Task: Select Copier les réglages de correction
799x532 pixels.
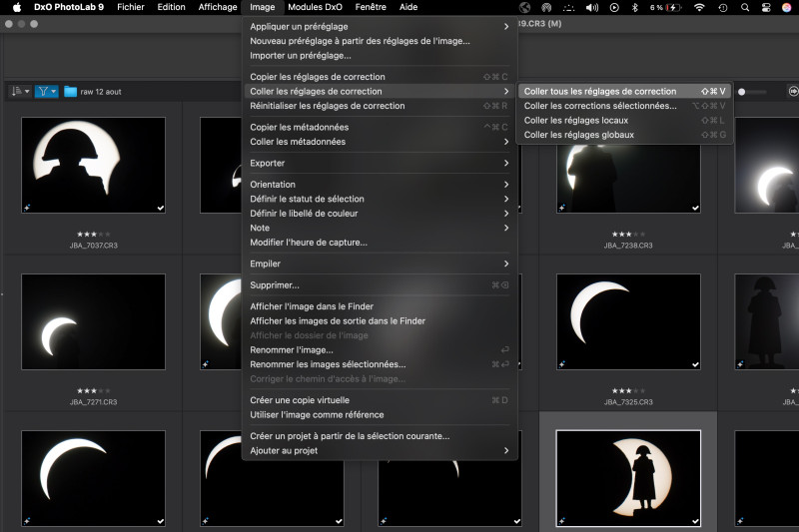Action: 380,77
